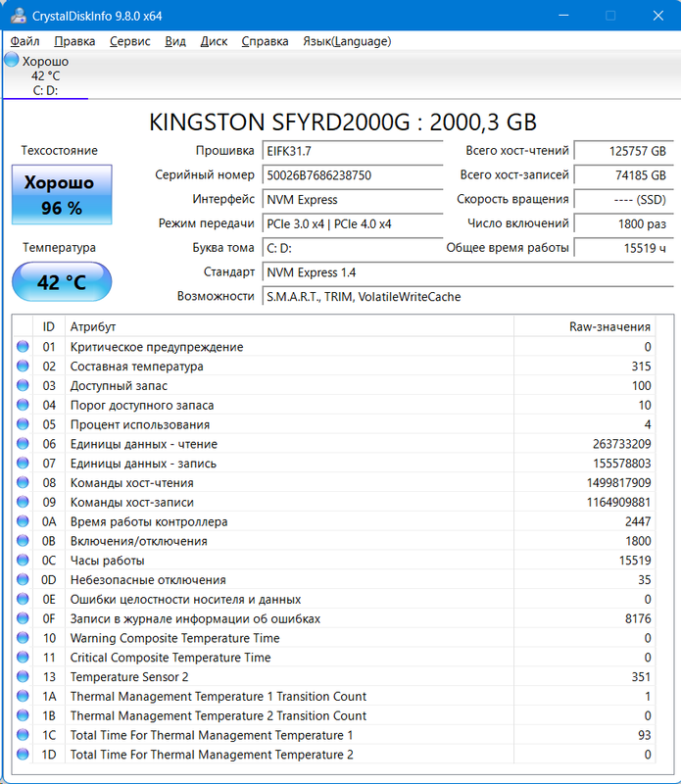Click status orb for Включения/отключения row
This screenshot has width=681, height=784.
(x=23, y=541)
